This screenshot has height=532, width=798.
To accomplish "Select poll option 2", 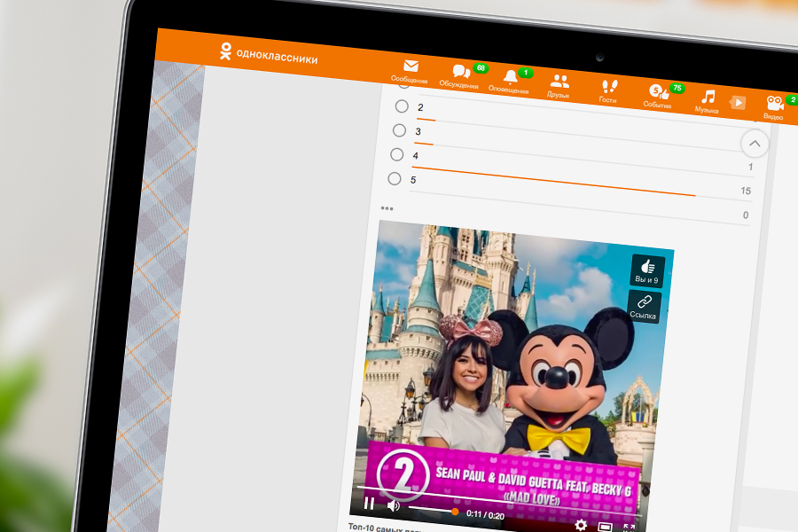I will coord(402,106).
